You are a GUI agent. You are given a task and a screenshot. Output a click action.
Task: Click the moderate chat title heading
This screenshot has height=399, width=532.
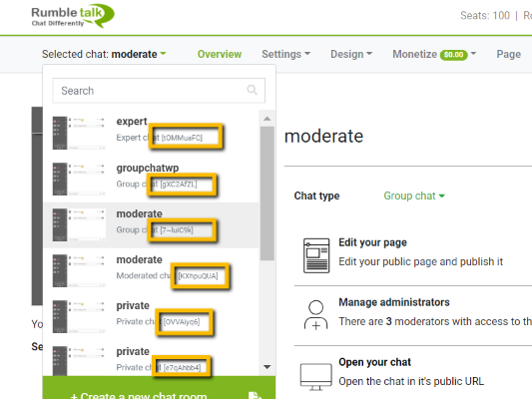[323, 137]
